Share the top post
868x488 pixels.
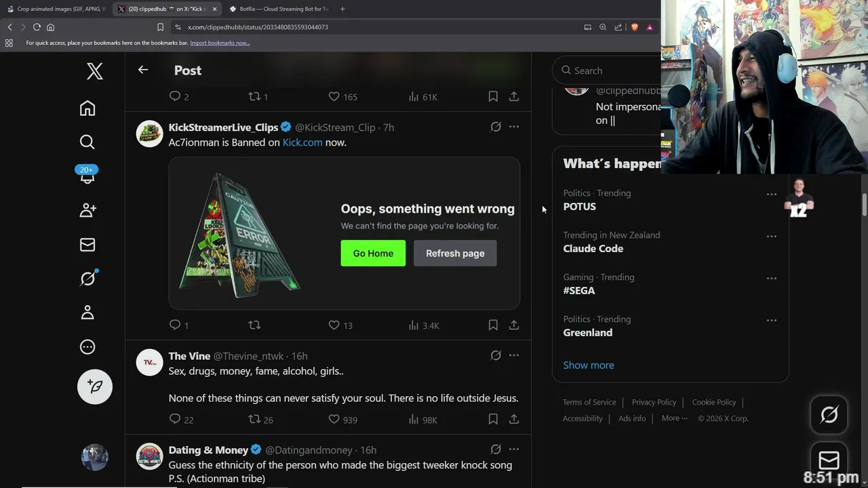(x=514, y=97)
